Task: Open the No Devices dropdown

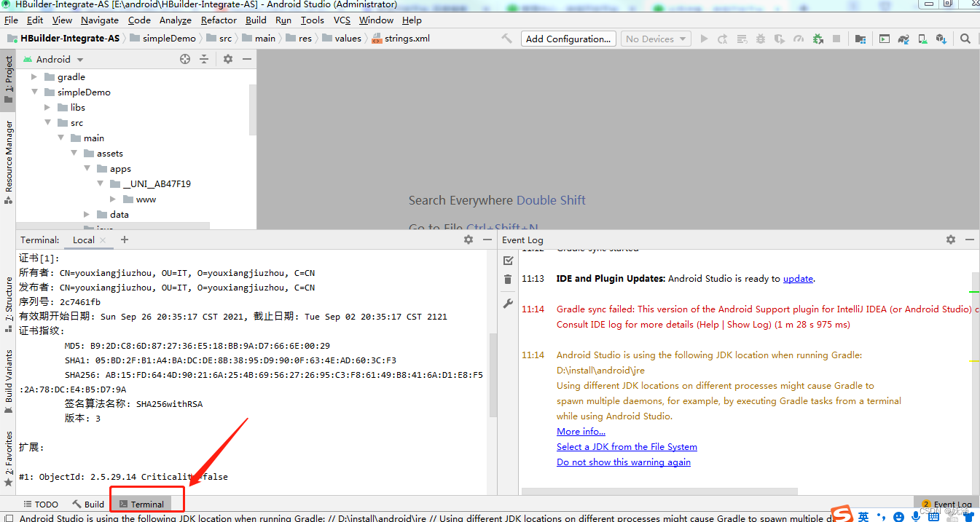Action: tap(656, 39)
